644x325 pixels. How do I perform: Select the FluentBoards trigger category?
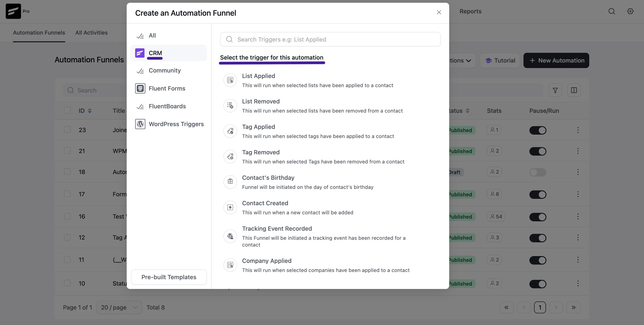[x=168, y=106]
